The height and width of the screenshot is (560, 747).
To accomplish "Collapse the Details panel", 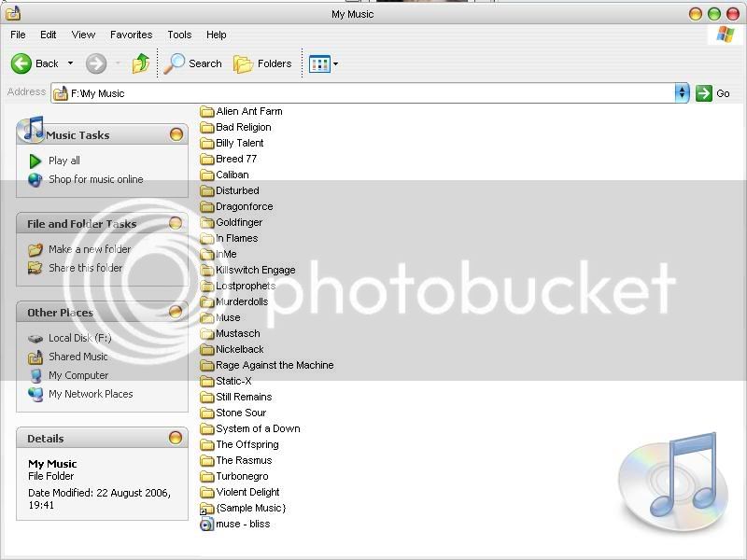I will tap(176, 438).
